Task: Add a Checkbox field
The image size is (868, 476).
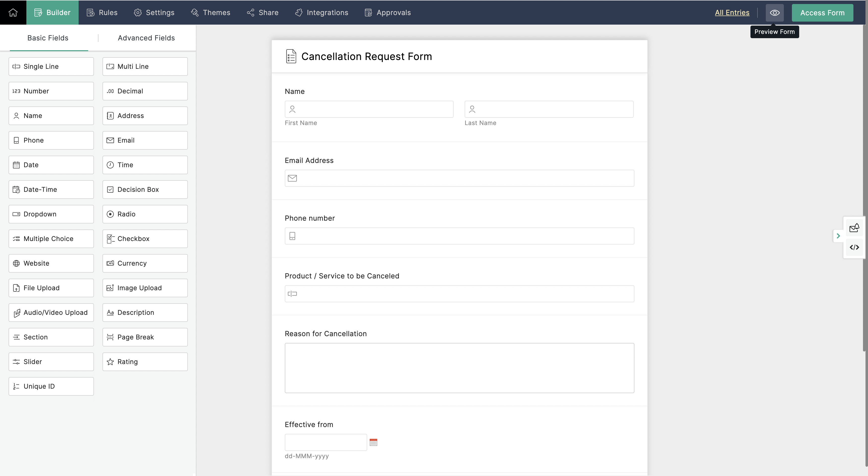Action: 145,239
